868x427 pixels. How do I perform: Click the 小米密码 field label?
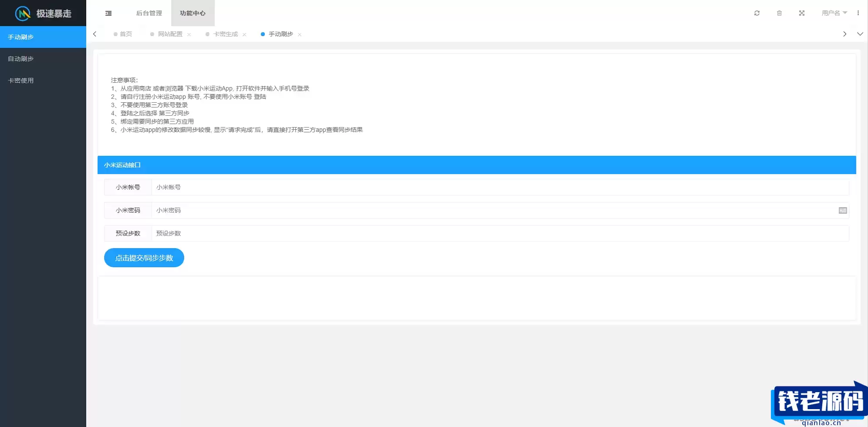128,210
